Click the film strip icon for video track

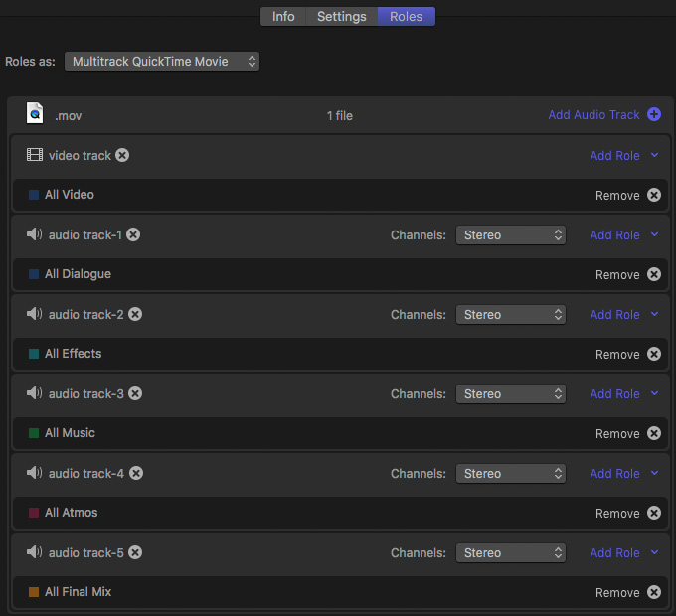pos(35,155)
